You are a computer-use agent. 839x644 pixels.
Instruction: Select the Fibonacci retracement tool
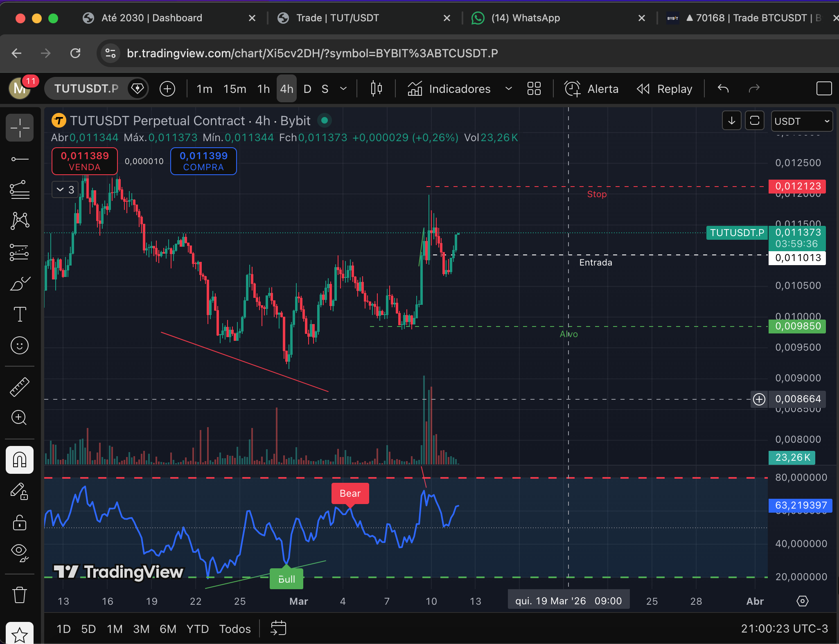tap(20, 190)
